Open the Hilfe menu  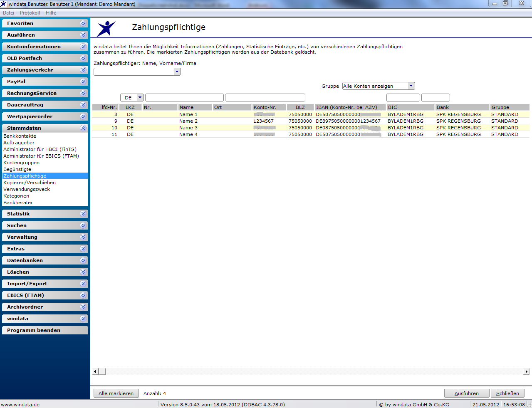51,13
